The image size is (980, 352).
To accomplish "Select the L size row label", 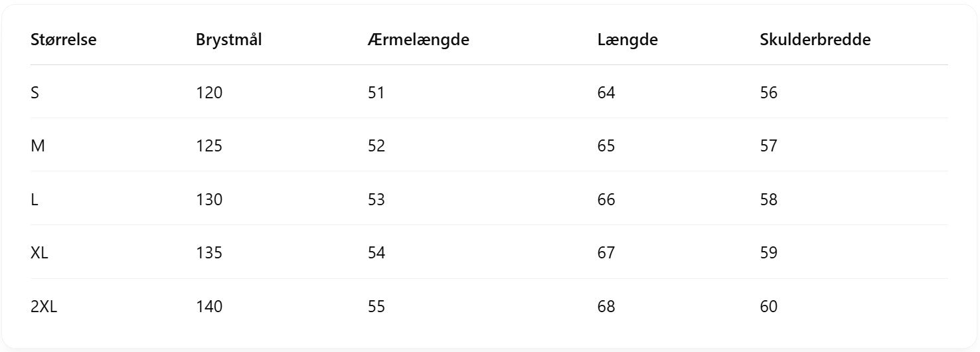I will pyautogui.click(x=35, y=200).
